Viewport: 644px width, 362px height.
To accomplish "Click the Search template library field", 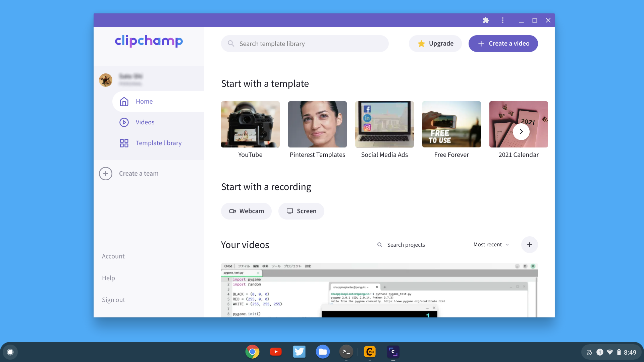I will tap(305, 44).
